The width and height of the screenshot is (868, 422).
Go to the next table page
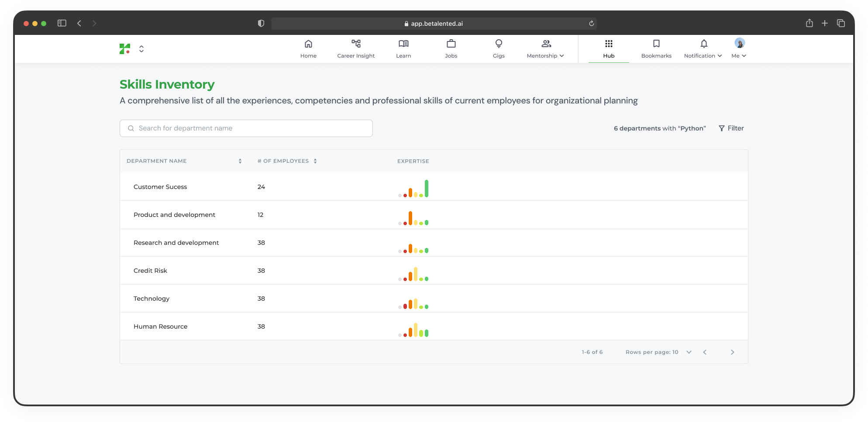[x=733, y=352]
